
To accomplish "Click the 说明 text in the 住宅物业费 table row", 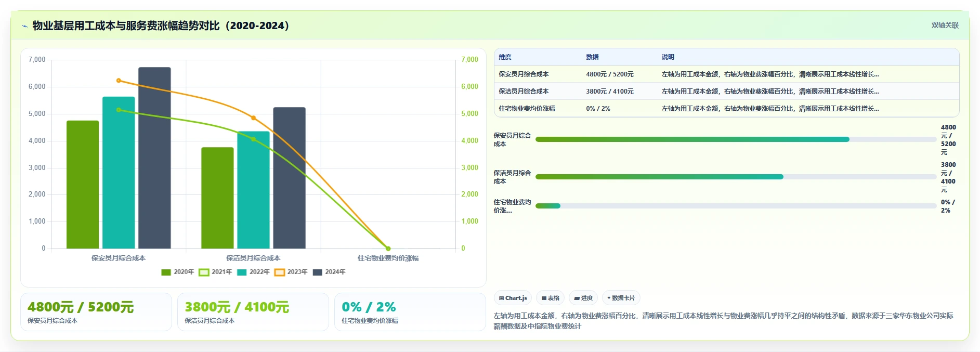I will point(770,109).
